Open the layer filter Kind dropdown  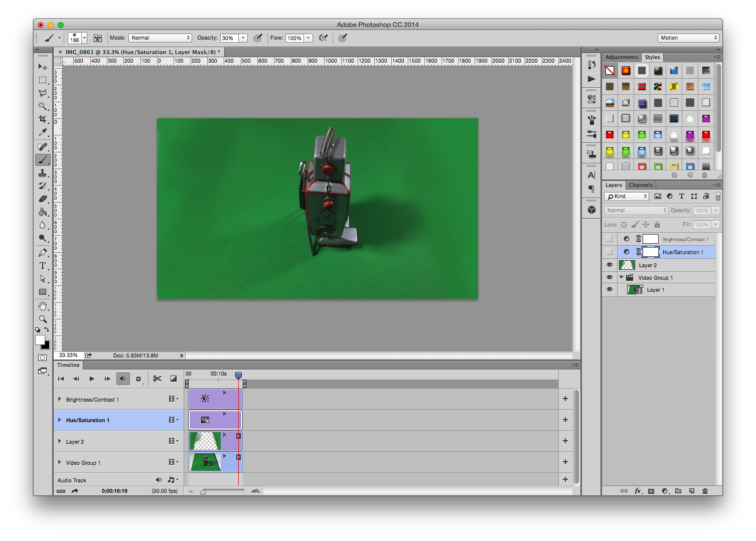(627, 197)
